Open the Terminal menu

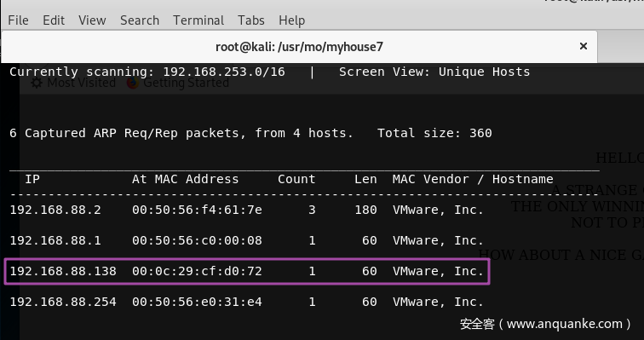[198, 20]
